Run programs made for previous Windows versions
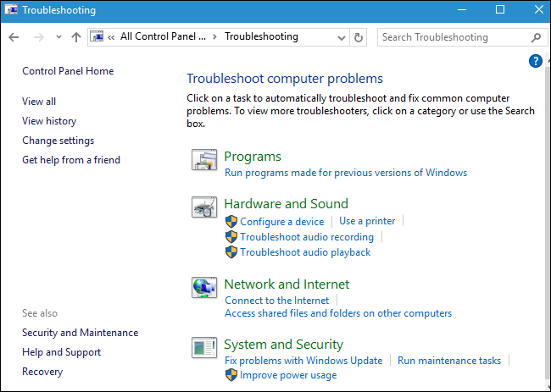551x392 pixels. click(x=346, y=173)
